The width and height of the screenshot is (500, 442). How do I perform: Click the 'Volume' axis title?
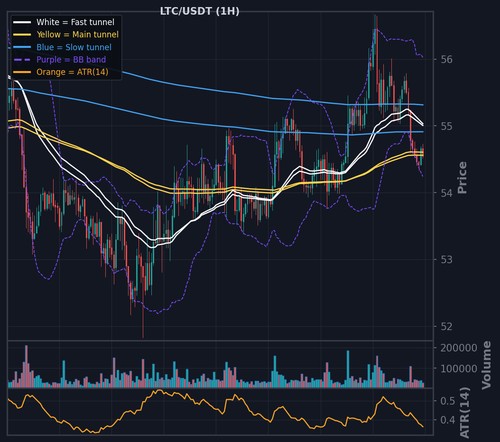point(487,365)
